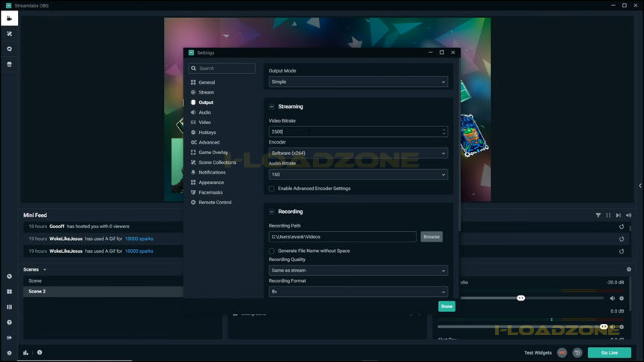Click the three-column icon in the sidebar
Viewport: 644px width, 362px height.
coord(9,307)
